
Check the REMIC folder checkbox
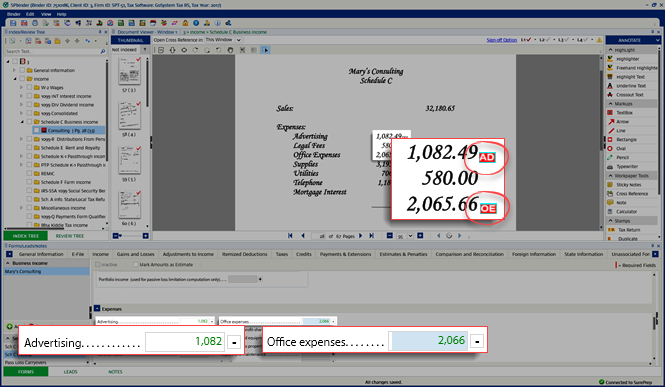coord(29,173)
